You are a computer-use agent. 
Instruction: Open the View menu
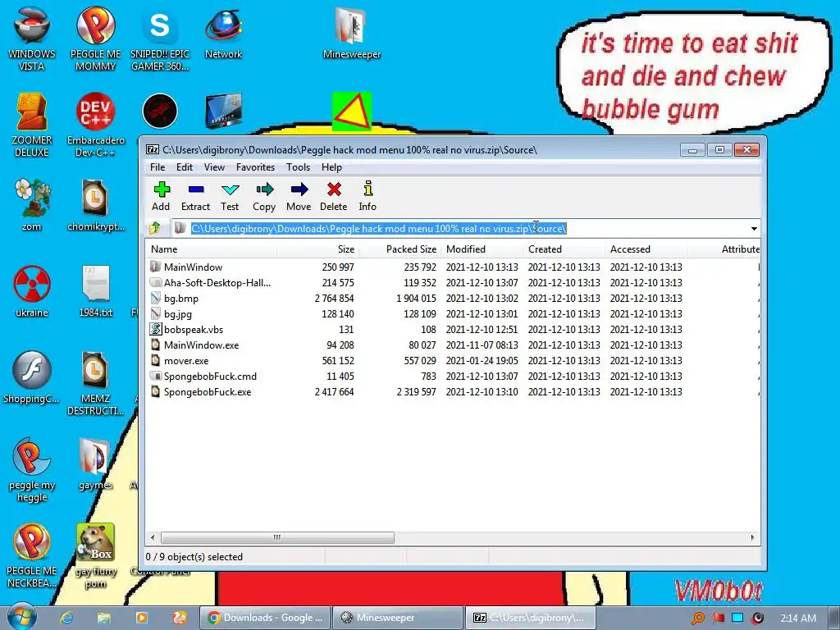click(214, 167)
